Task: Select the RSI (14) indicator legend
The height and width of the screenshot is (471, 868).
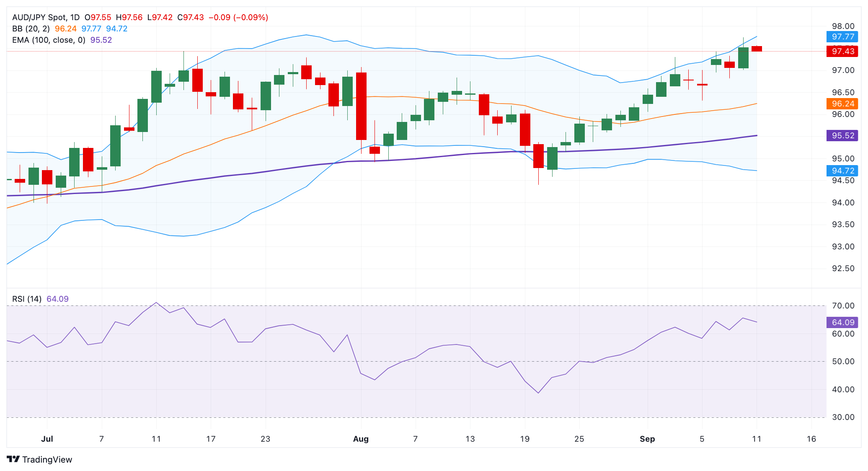Action: pyautogui.click(x=27, y=299)
